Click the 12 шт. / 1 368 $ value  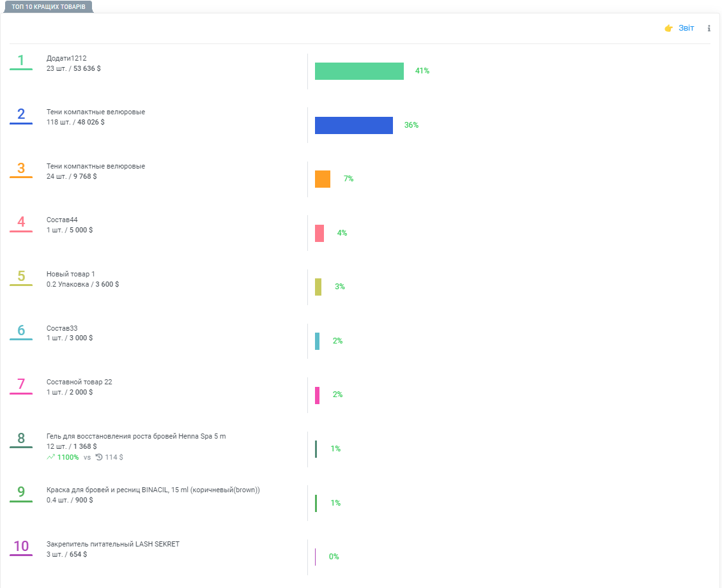(72, 446)
